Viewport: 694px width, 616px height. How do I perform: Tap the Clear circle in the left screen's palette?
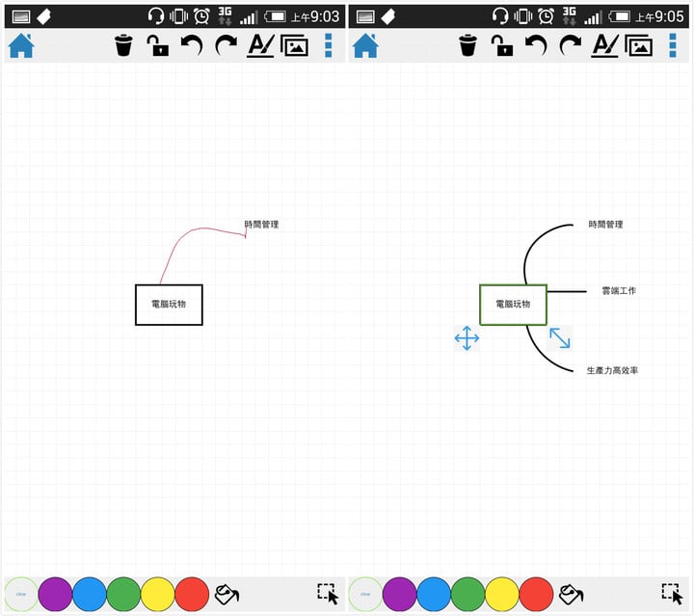point(21,595)
